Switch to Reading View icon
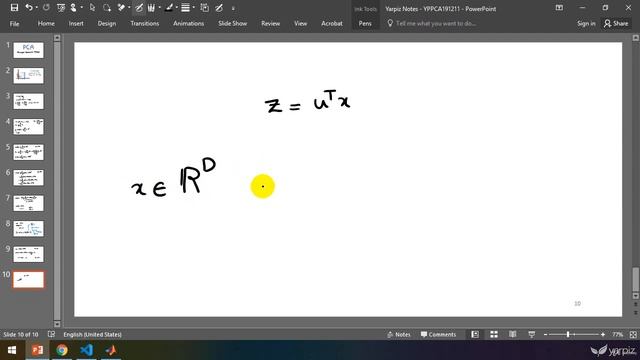Viewport: 640px width, 360px height. click(x=513, y=334)
